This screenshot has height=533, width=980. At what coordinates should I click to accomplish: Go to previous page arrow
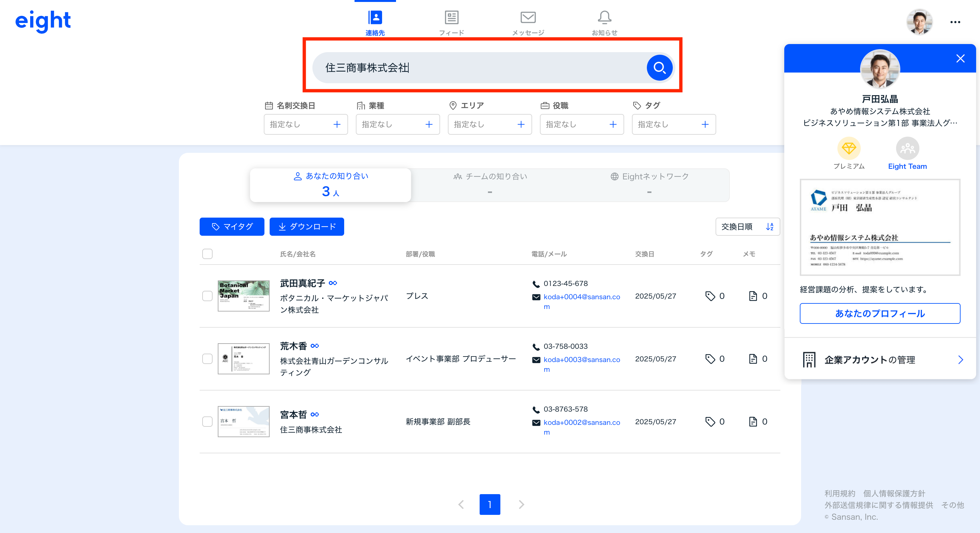coord(461,504)
